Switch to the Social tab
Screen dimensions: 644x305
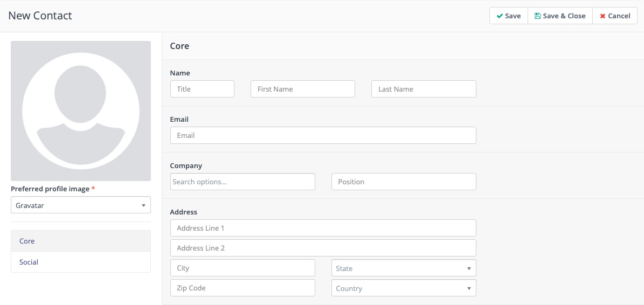coord(81,262)
